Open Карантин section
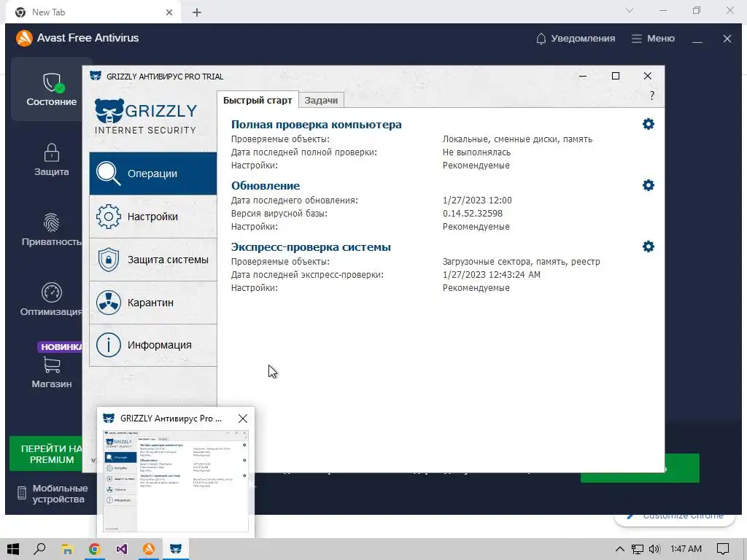This screenshot has height=560, width=747. (x=153, y=303)
